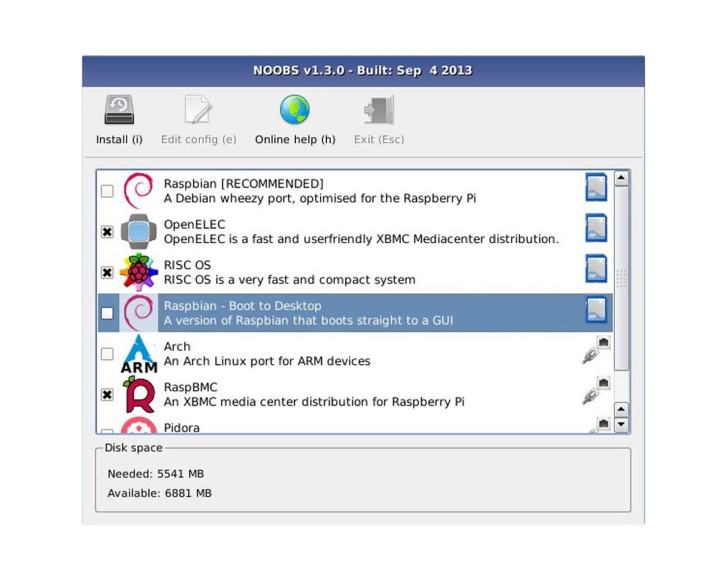Viewport: 728px width, 571px height.
Task: Select the text 'Raspbian [RECOMMENDED]'
Action: pos(244,184)
